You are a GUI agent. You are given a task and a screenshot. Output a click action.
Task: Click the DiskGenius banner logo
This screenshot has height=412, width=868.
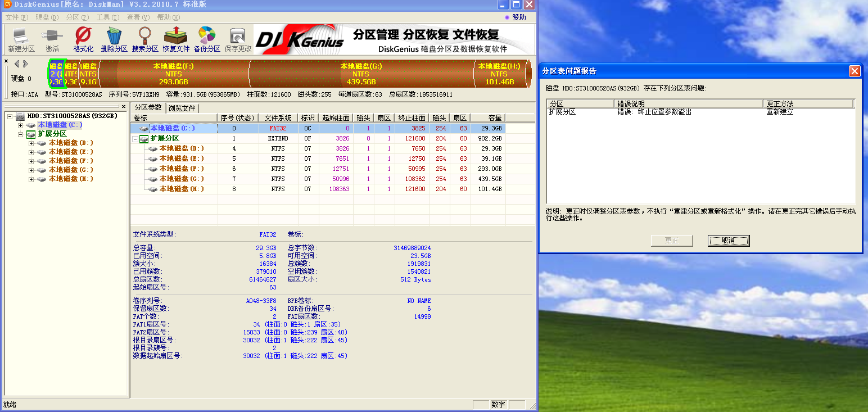[300, 40]
